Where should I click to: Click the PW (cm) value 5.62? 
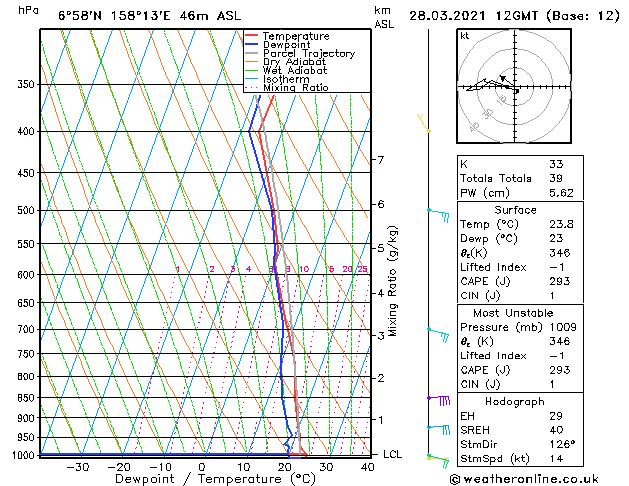coord(561,193)
